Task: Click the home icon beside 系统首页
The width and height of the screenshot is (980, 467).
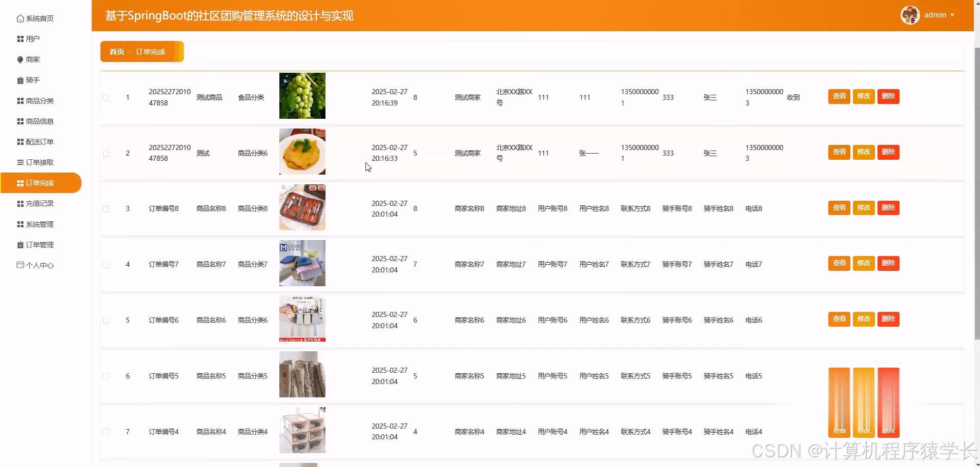Action: pos(20,18)
